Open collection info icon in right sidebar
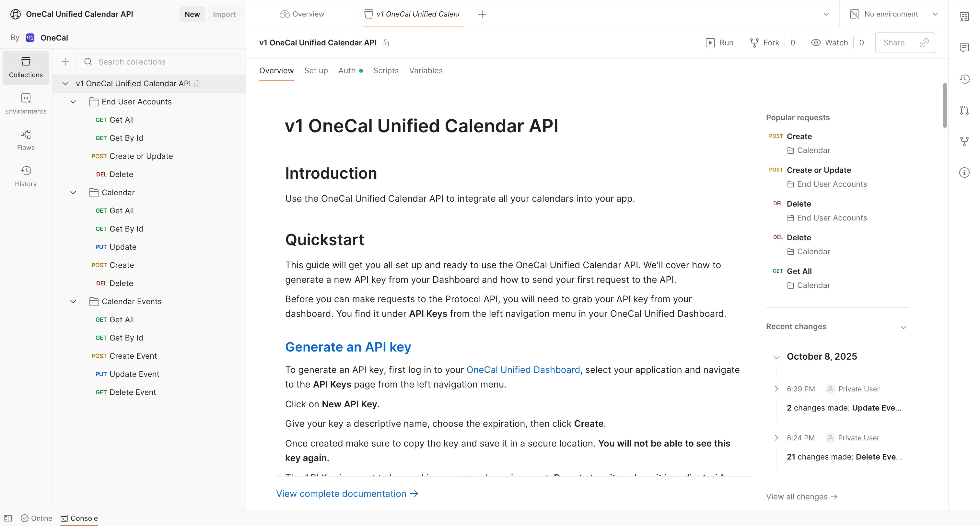 [x=964, y=173]
